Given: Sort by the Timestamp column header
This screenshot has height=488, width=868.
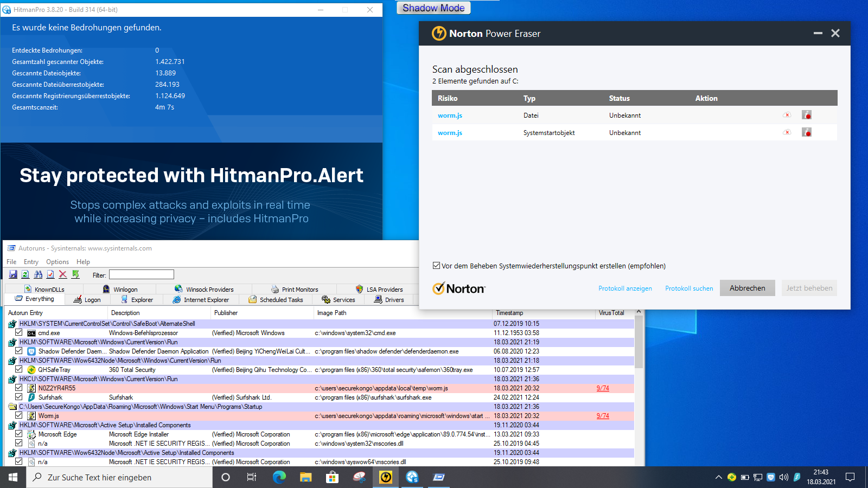Looking at the screenshot, I should click(544, 313).
